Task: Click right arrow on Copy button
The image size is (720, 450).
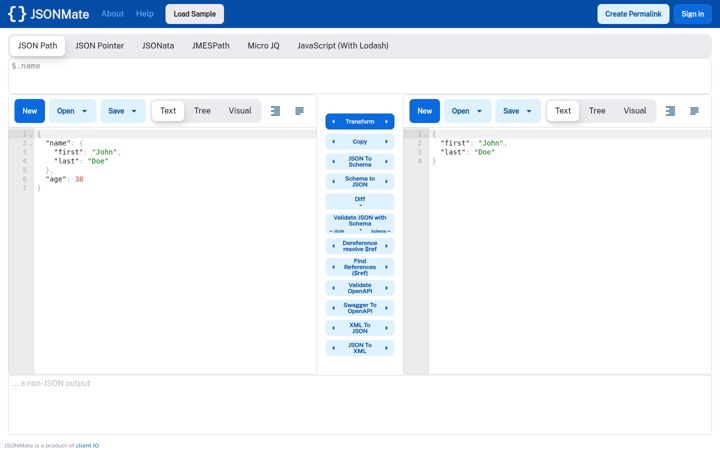Action: [x=387, y=141]
